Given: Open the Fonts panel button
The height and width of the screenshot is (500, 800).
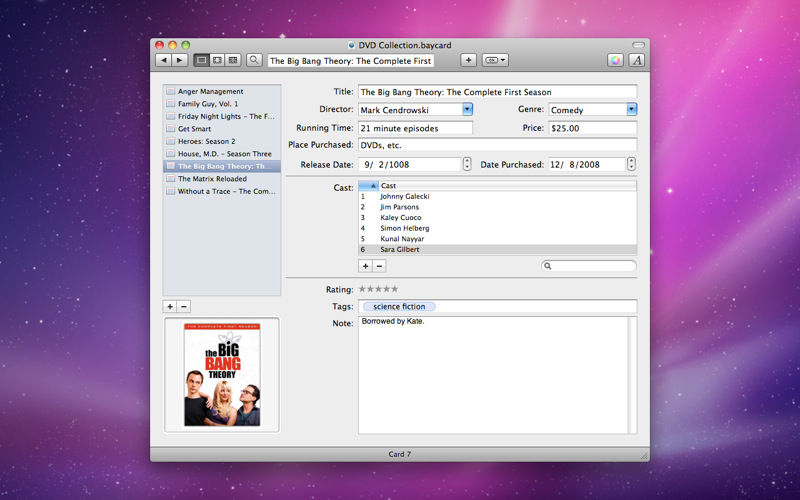Looking at the screenshot, I should click(x=637, y=60).
